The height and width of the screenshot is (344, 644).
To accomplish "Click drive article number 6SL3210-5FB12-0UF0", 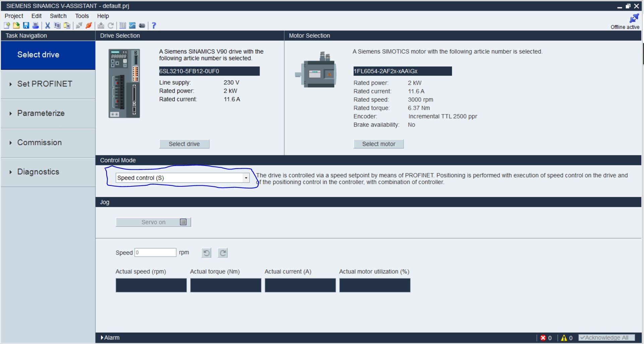I will 209,71.
